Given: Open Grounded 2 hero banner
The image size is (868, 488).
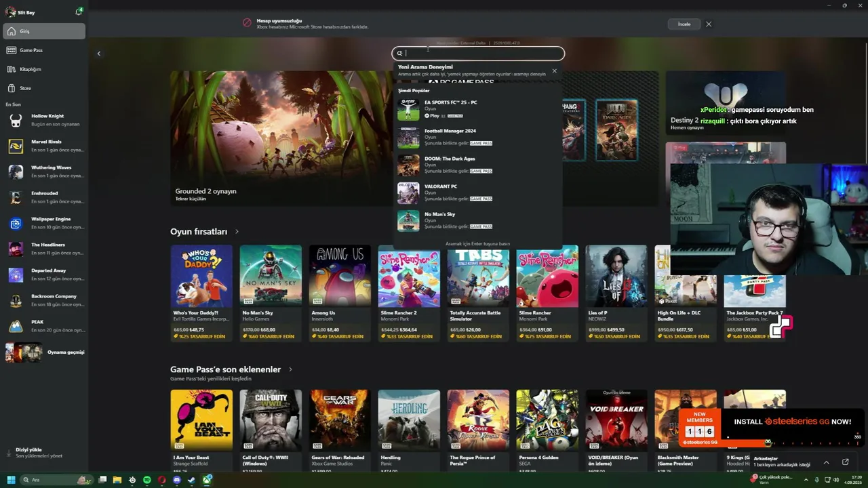Looking at the screenshot, I should pos(281,138).
